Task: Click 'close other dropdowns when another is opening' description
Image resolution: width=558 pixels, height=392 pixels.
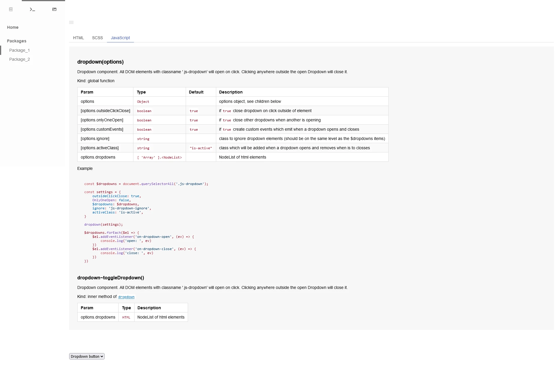Action: pyautogui.click(x=270, y=120)
